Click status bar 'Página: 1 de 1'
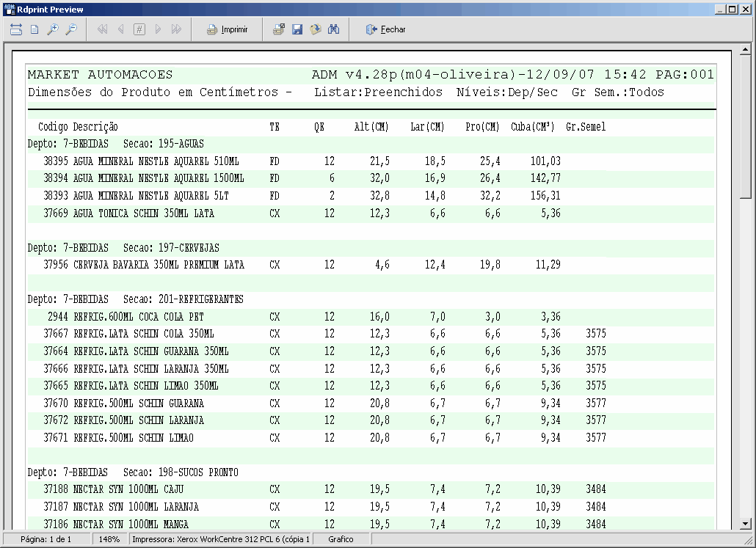This screenshot has width=756, height=548. click(x=46, y=539)
